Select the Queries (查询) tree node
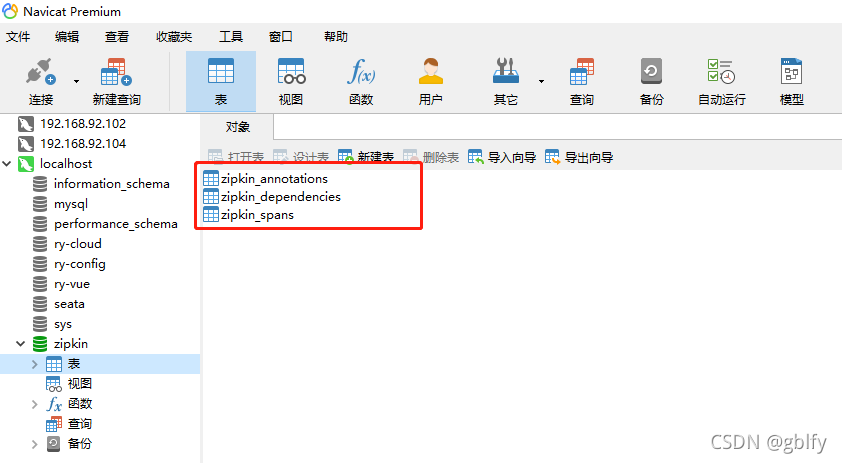 pos(69,424)
